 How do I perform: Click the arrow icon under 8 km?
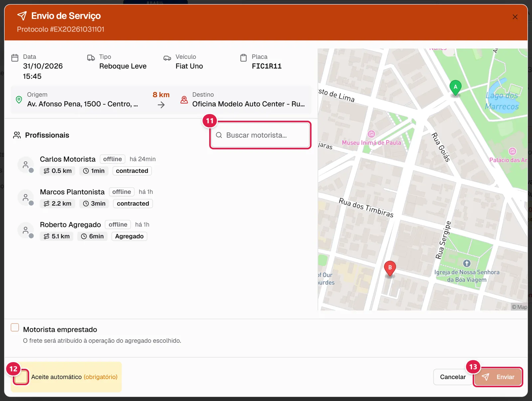tap(161, 105)
